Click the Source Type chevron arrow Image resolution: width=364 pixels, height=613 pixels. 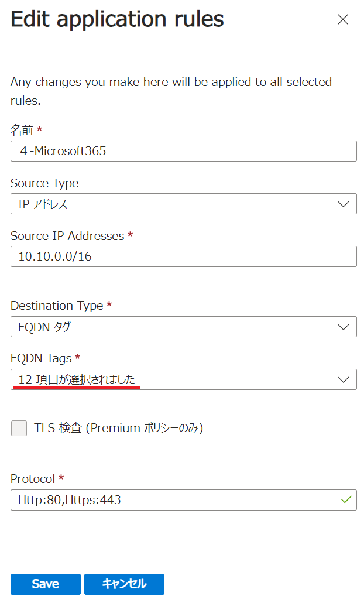click(344, 204)
